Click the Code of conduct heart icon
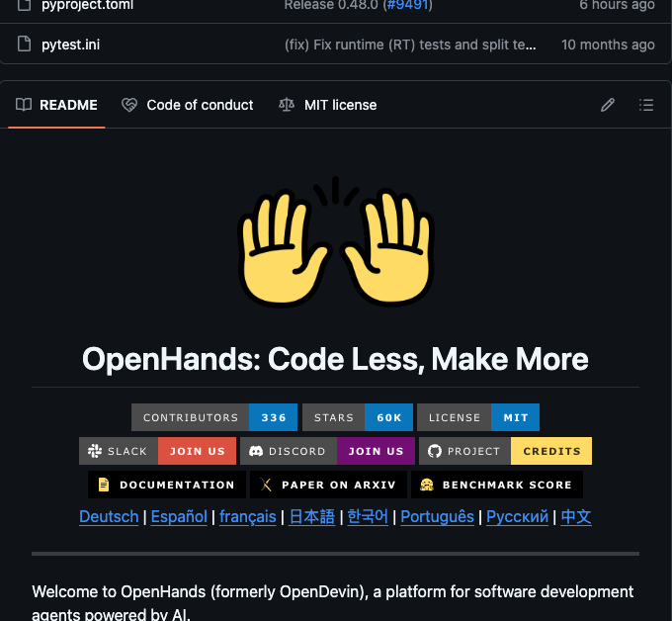 tap(129, 105)
